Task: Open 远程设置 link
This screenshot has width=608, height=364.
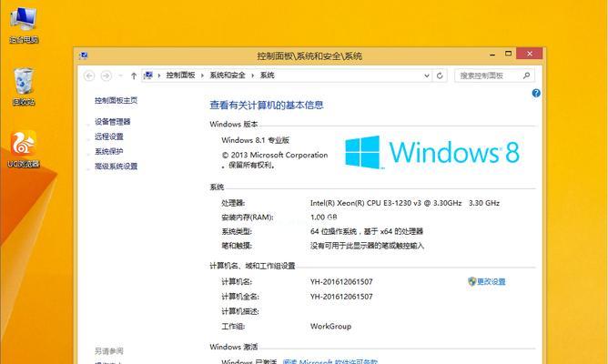Action: coord(109,136)
